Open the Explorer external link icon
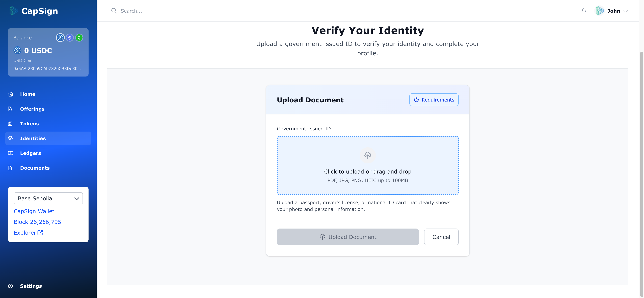This screenshot has height=298, width=644. click(40, 232)
